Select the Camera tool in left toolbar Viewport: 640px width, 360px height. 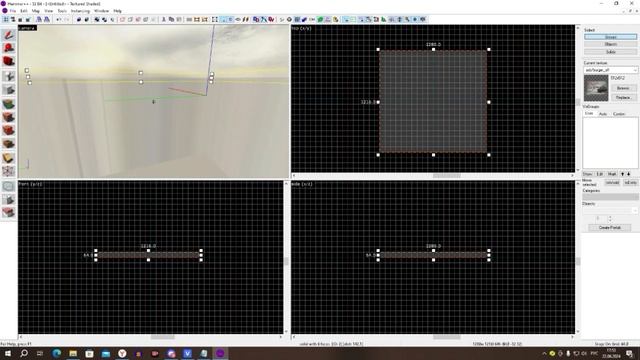tap(8, 61)
